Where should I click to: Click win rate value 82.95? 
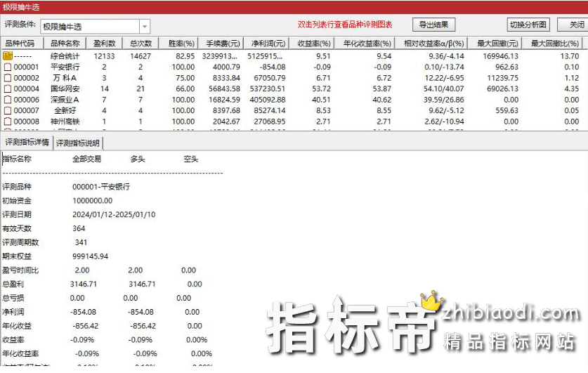pyautogui.click(x=185, y=56)
